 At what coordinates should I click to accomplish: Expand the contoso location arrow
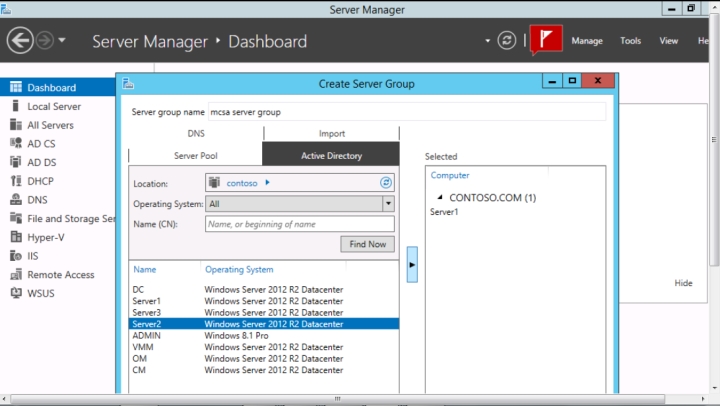point(267,182)
